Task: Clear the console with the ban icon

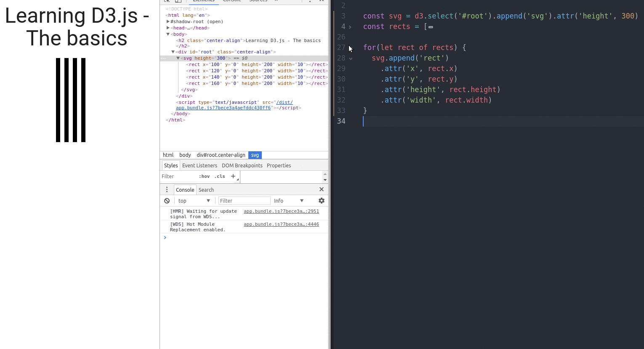Action: [167, 201]
